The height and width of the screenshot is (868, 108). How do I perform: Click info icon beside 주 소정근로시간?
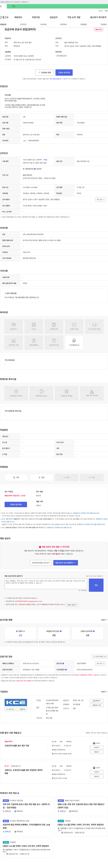click(x=35, y=169)
